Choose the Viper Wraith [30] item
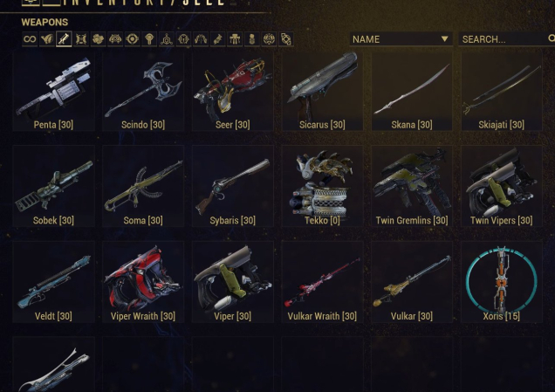The width and height of the screenshot is (555, 392). [143, 282]
